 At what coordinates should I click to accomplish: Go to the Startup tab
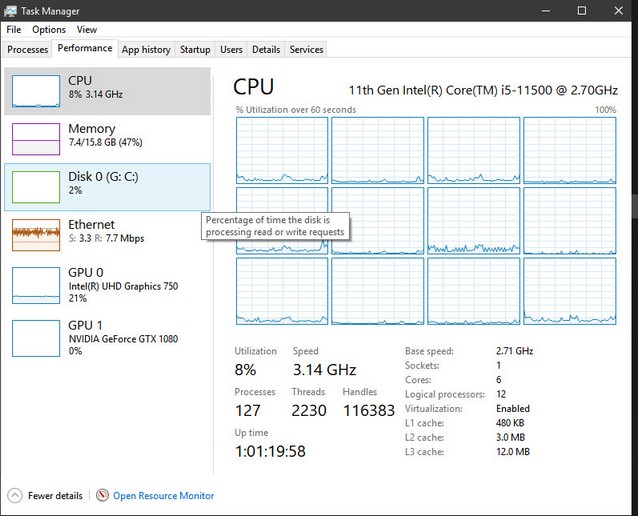195,49
